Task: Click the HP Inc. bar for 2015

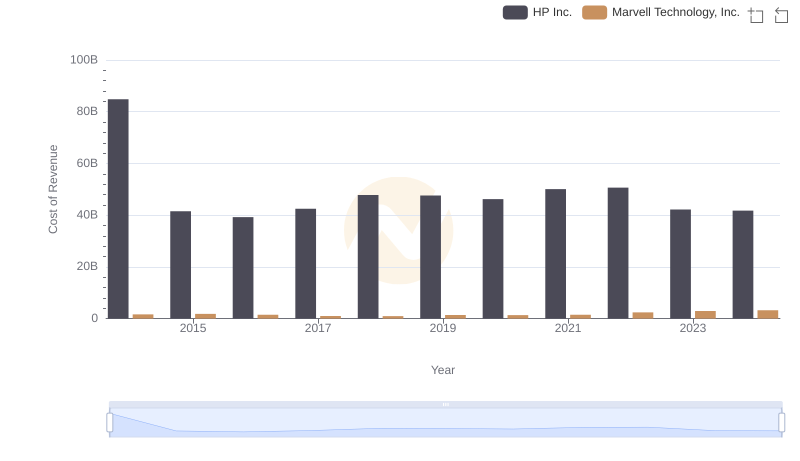Action: pyautogui.click(x=181, y=265)
